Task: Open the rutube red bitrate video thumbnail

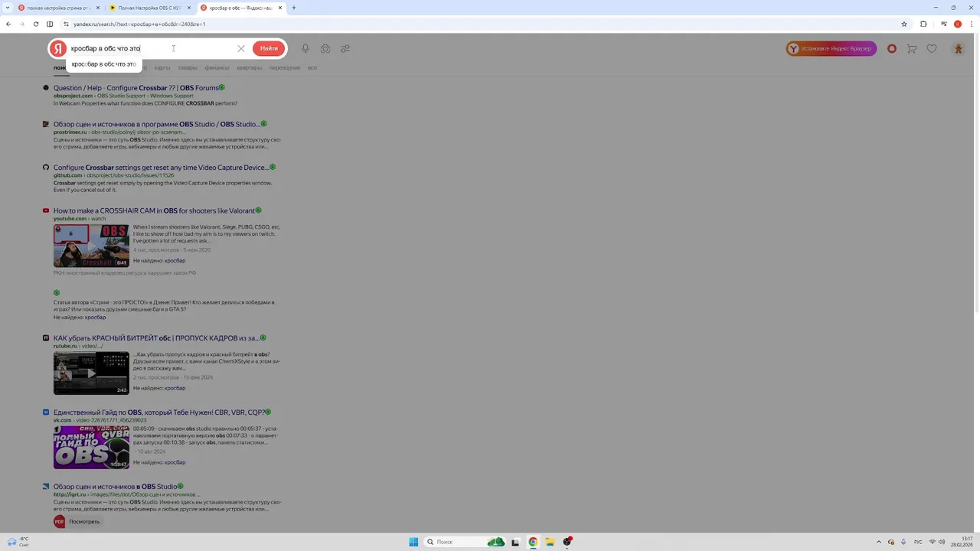Action: (x=91, y=373)
